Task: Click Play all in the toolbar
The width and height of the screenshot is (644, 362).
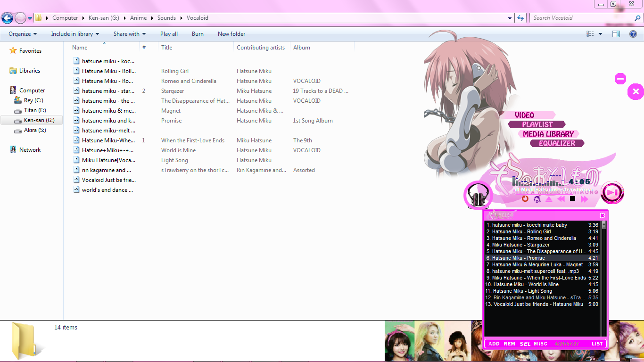Action: [169, 34]
